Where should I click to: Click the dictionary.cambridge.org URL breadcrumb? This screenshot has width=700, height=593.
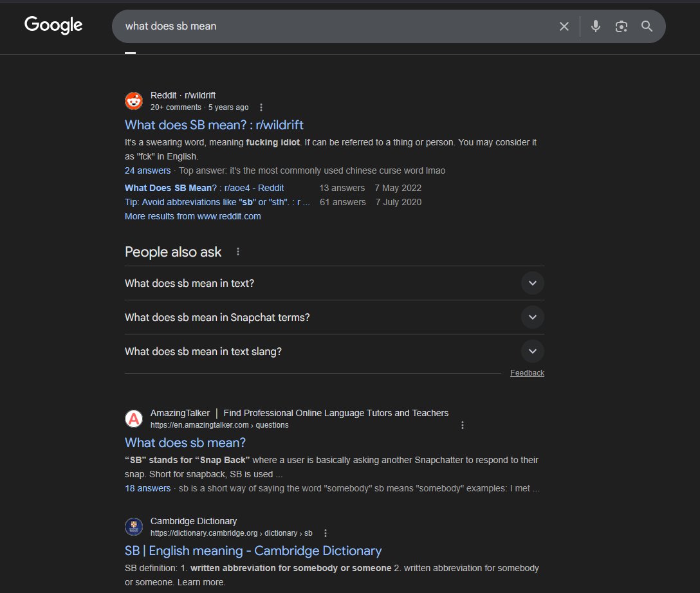click(x=231, y=533)
